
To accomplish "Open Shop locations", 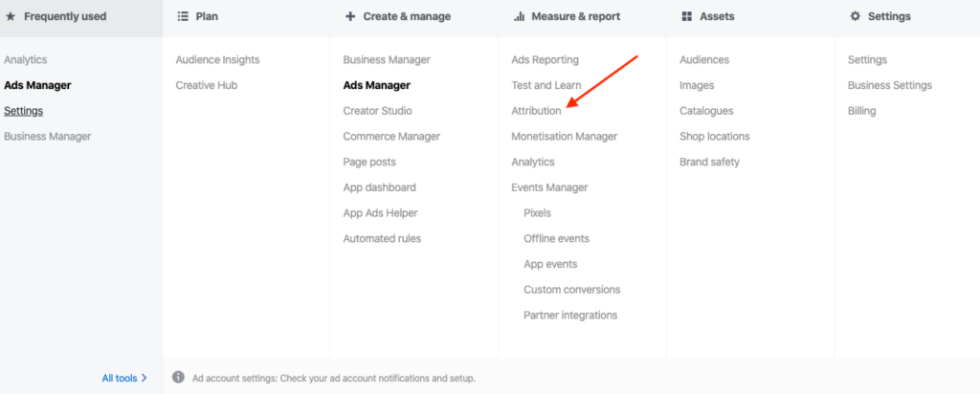I will [714, 137].
